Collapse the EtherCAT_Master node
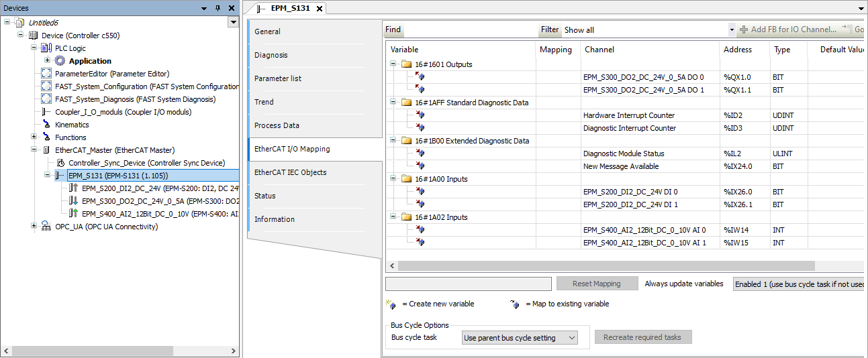 (x=34, y=150)
